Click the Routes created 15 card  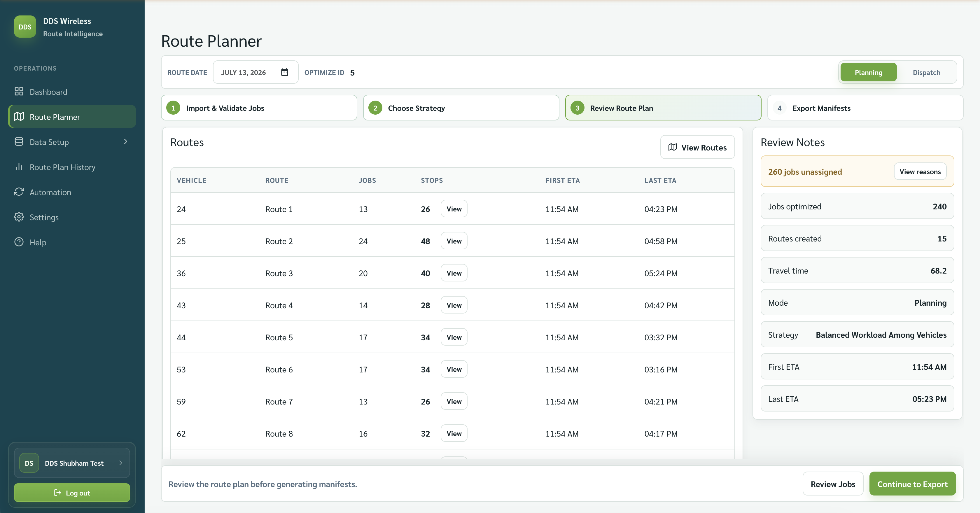click(857, 238)
